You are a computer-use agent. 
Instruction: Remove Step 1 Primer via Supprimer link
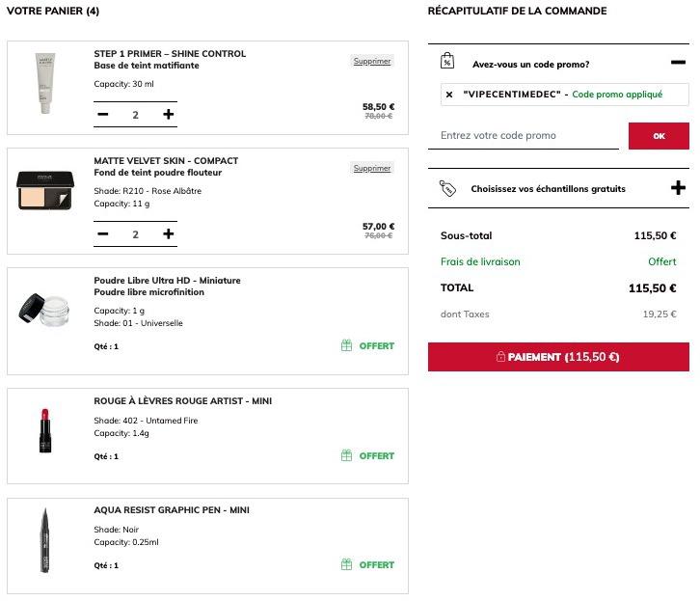372,61
